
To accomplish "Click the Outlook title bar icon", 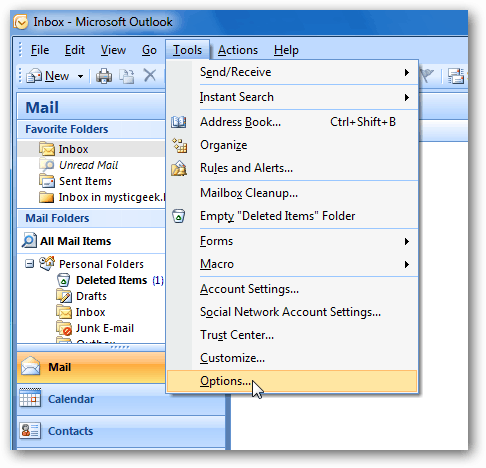I will tap(21, 22).
